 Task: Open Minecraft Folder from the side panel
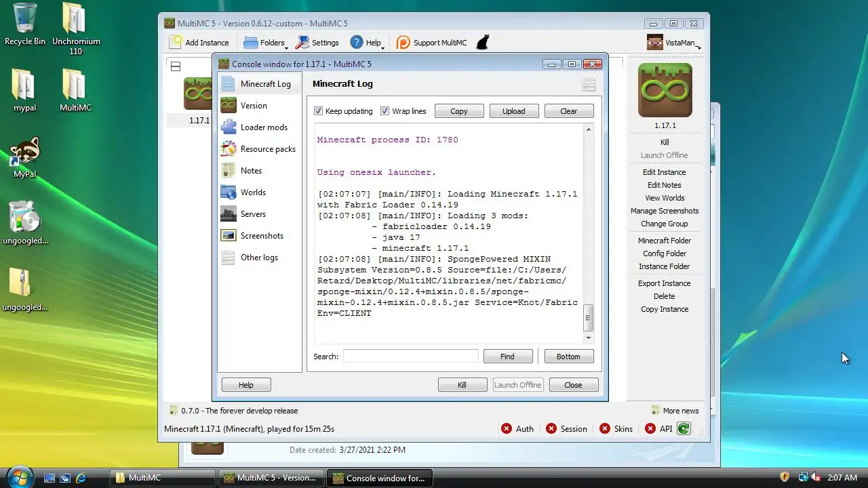(x=665, y=241)
